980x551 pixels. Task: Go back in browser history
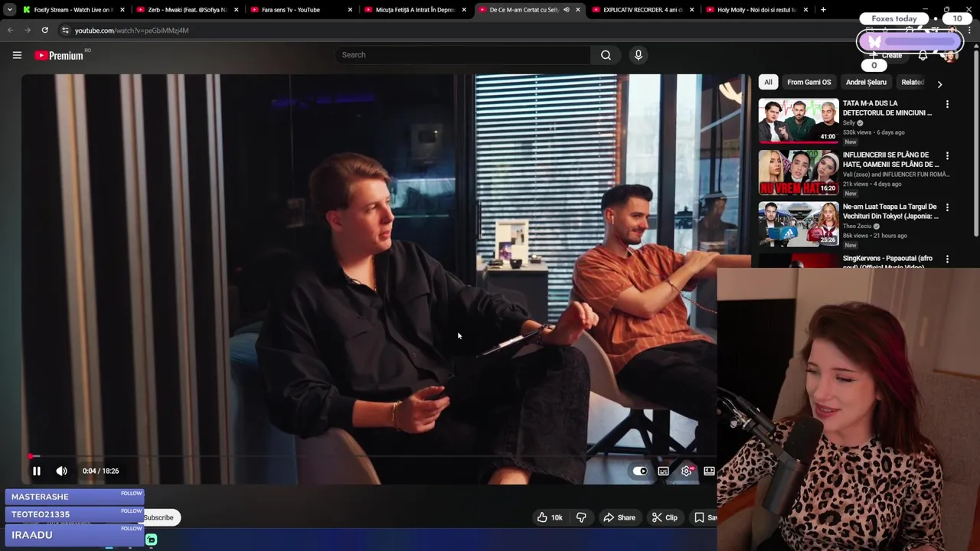(x=10, y=30)
